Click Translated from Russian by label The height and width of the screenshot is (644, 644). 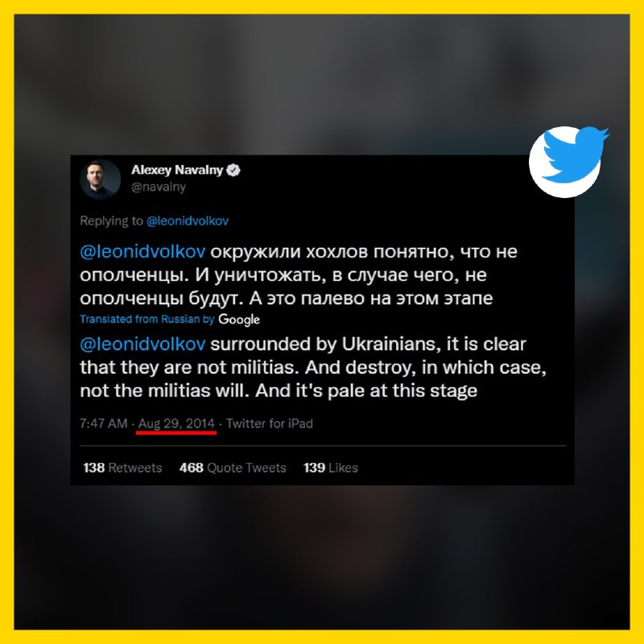pyautogui.click(x=147, y=319)
